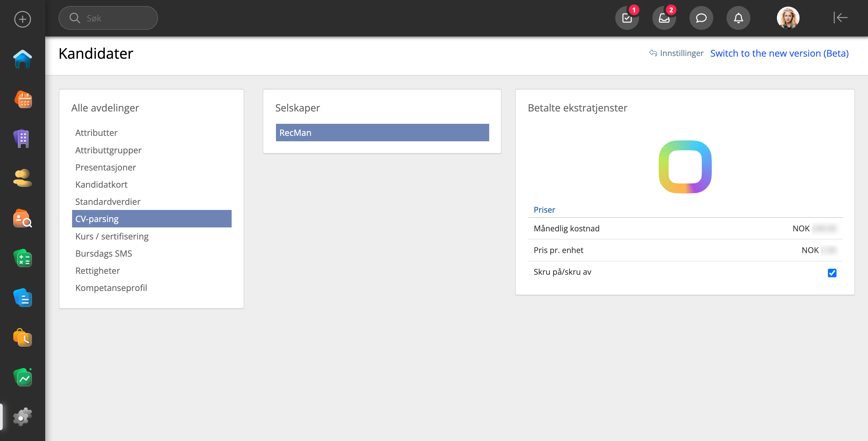Open the user profile avatar

(788, 18)
